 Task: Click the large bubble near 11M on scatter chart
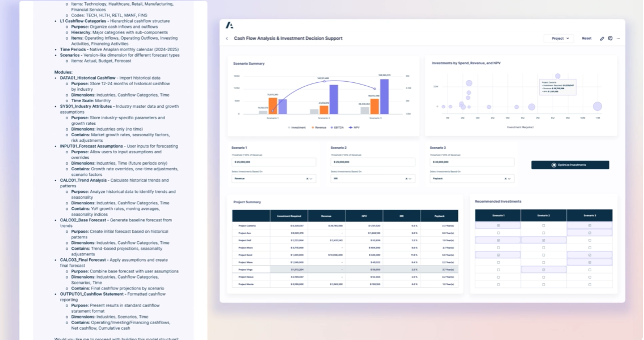597,106
